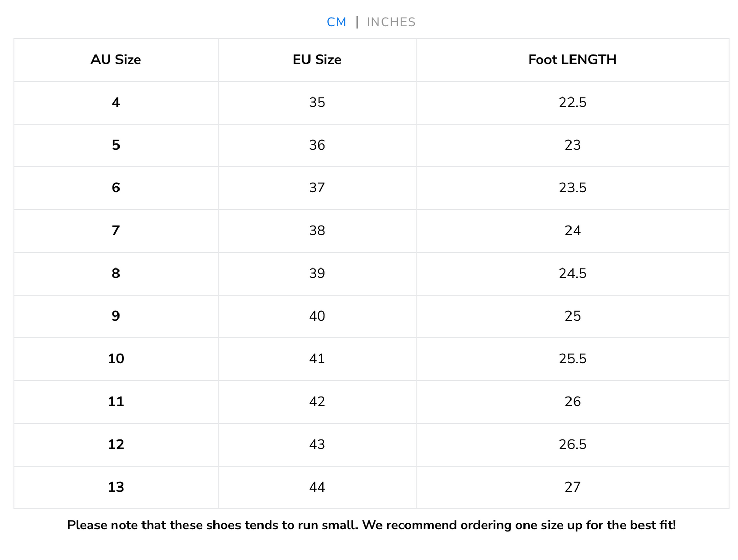
Task: Click the 26.5 foot length value
Action: click(573, 444)
